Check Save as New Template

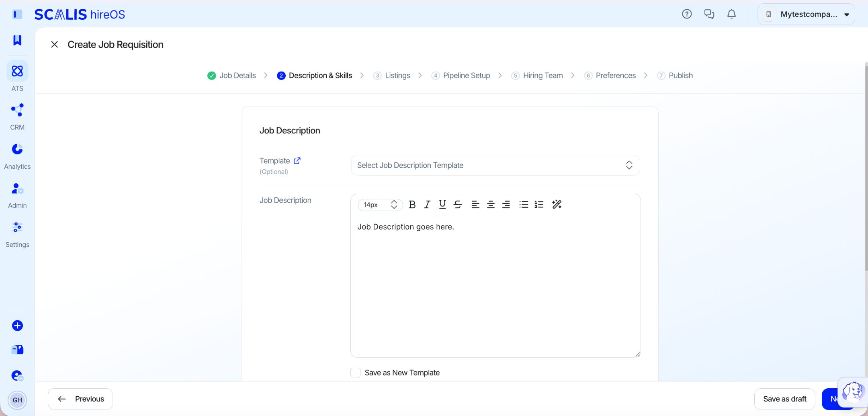pyautogui.click(x=355, y=373)
